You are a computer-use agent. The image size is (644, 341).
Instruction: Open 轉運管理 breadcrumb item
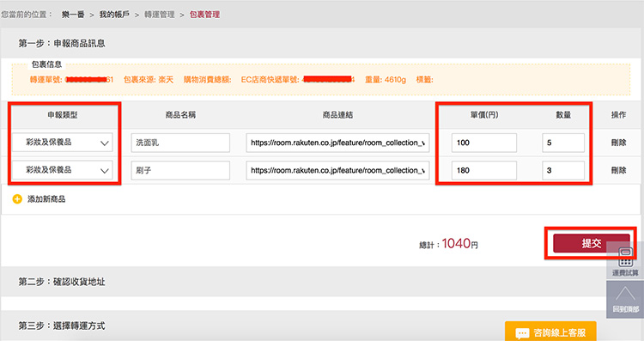160,15
